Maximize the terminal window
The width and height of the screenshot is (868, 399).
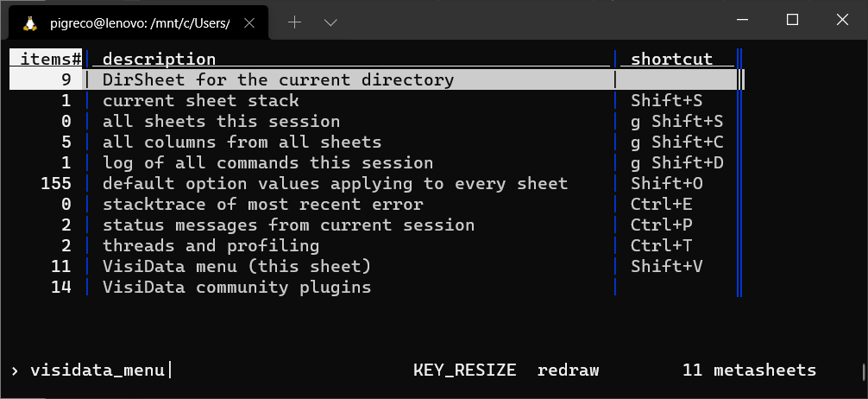pyautogui.click(x=792, y=21)
